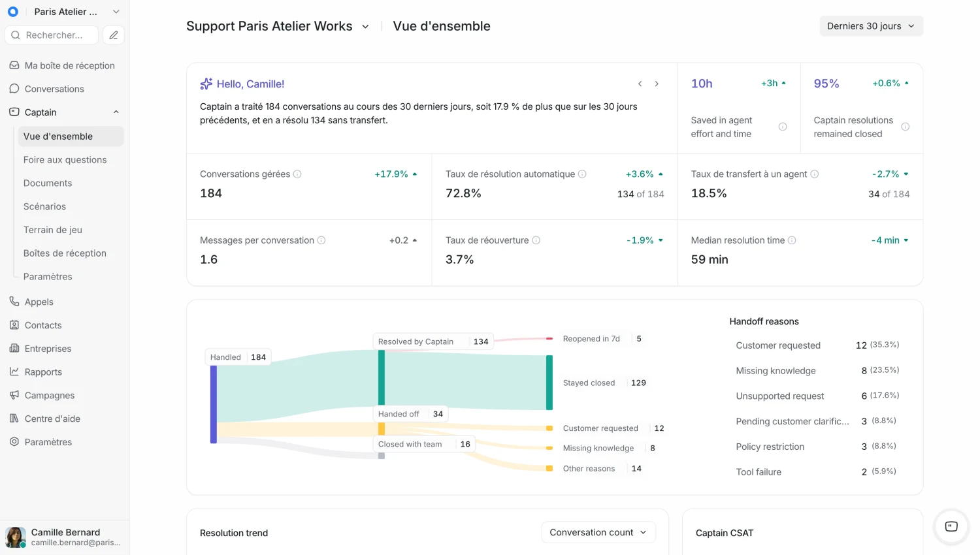This screenshot has width=980, height=555.
Task: Click info icon beside Taux de résolution automatique
Action: pyautogui.click(x=582, y=174)
